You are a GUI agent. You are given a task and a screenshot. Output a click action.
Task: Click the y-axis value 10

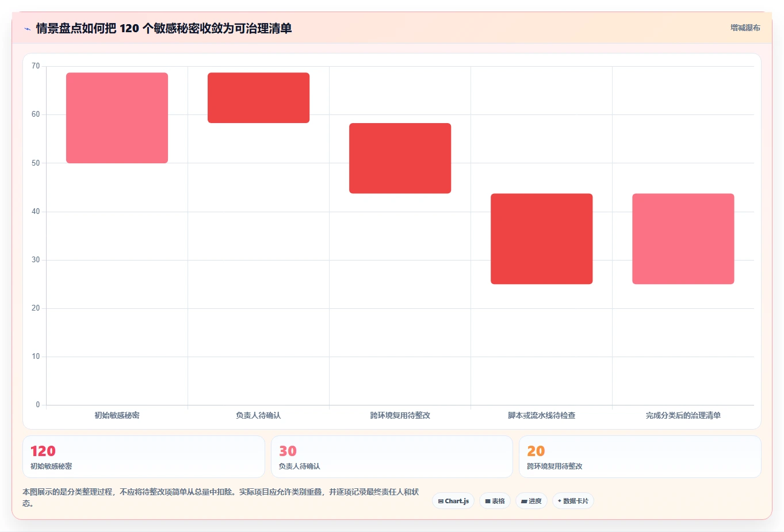[36, 357]
